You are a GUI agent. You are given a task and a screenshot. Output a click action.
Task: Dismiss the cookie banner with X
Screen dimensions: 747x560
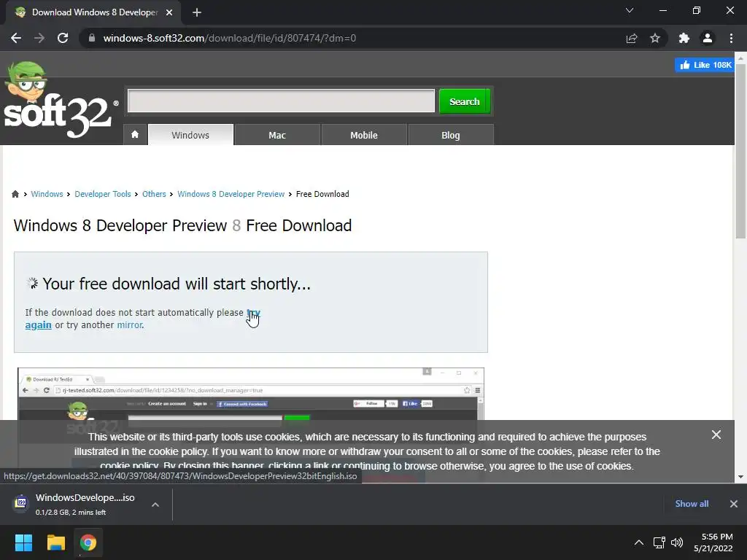pos(716,435)
